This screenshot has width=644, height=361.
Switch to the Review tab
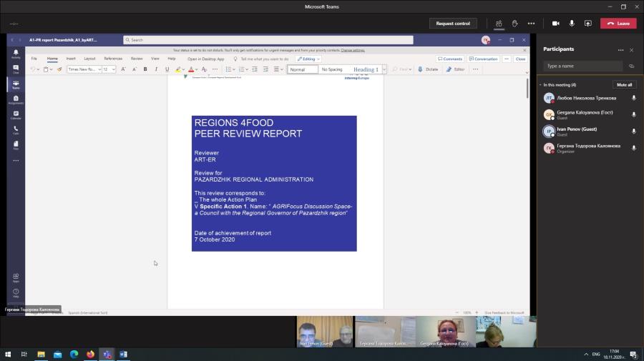137,59
